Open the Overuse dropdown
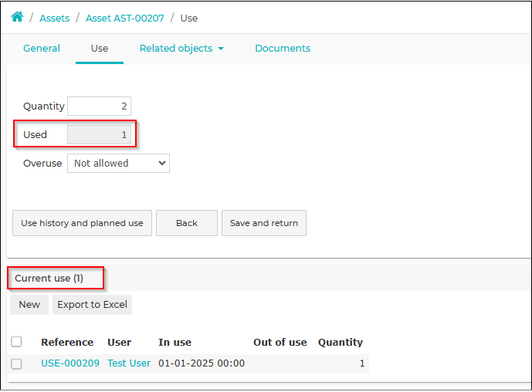Screen dimensions: 532x392 pos(118,164)
